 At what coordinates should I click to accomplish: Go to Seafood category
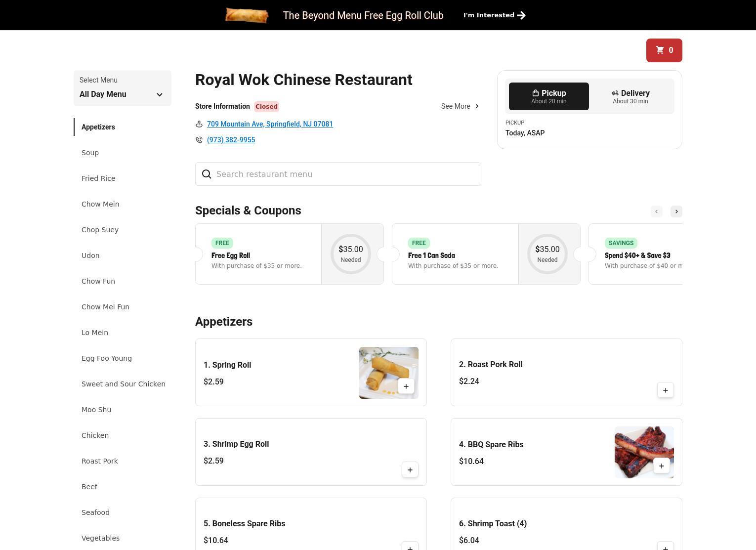point(95,512)
